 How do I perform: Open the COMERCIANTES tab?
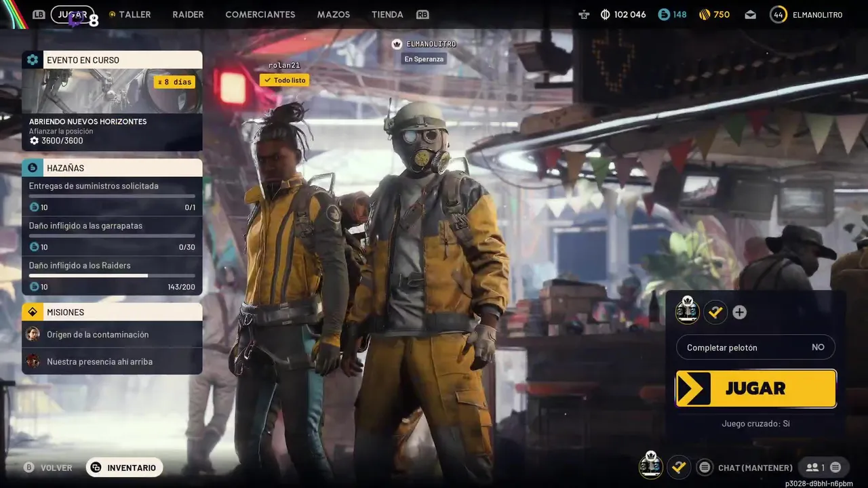pyautogui.click(x=260, y=14)
